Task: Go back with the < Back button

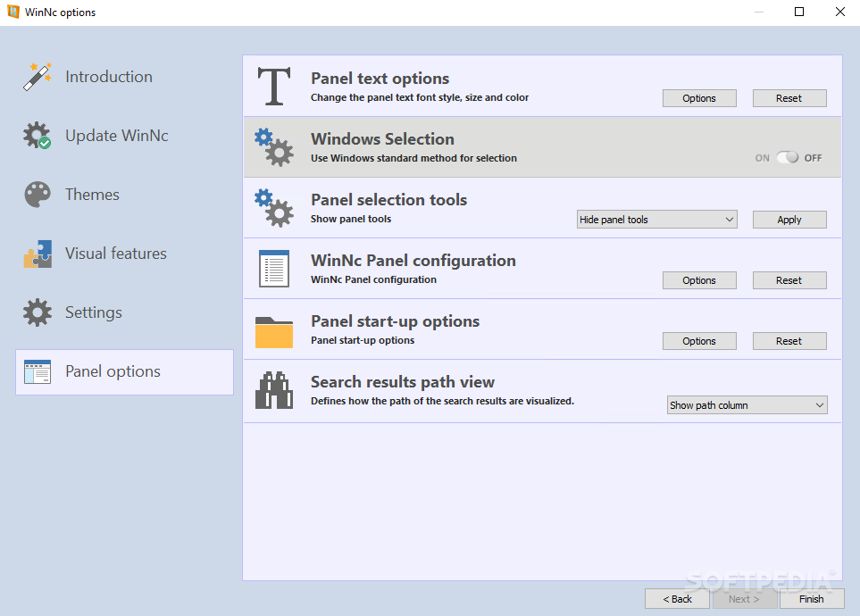Action: [x=677, y=599]
